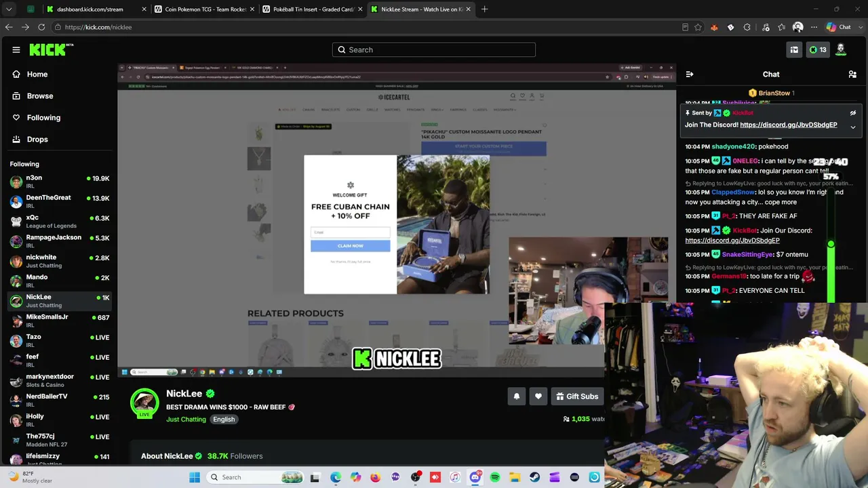Click the English language tag
The image size is (868, 488).
click(x=224, y=420)
